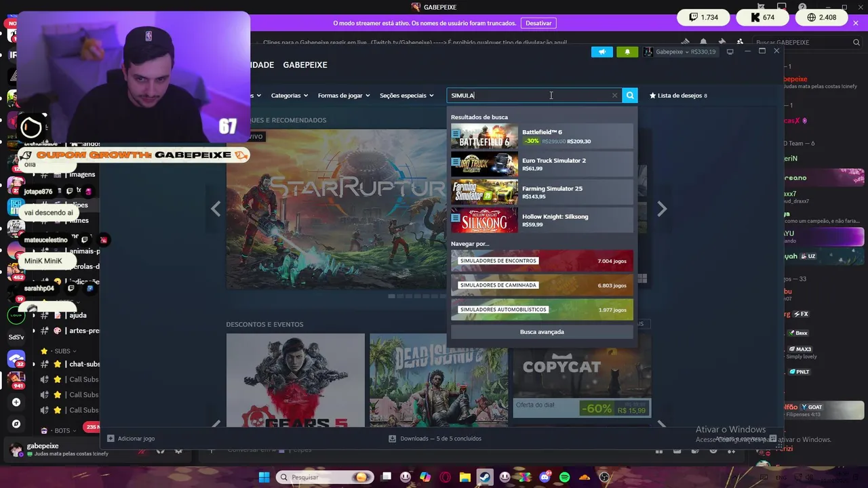Open Opera browser from taskbar
The height and width of the screenshot is (488, 868).
[x=446, y=477]
